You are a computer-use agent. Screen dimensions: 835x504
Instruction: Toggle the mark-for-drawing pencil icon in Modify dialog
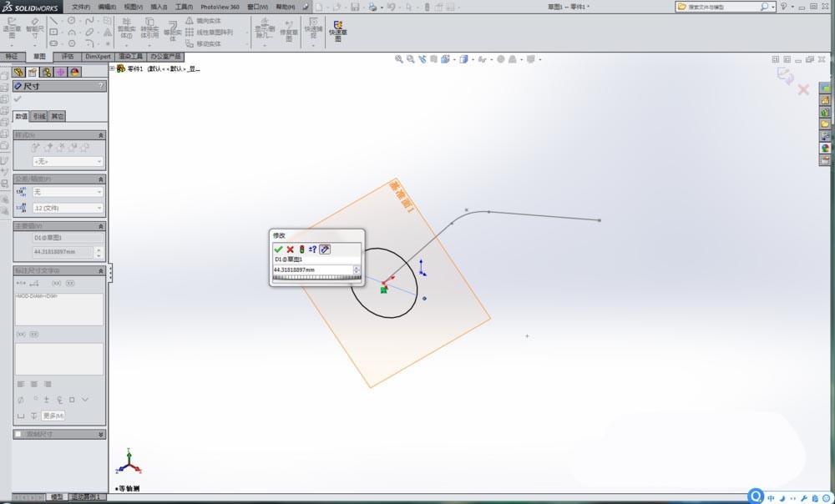[325, 249]
